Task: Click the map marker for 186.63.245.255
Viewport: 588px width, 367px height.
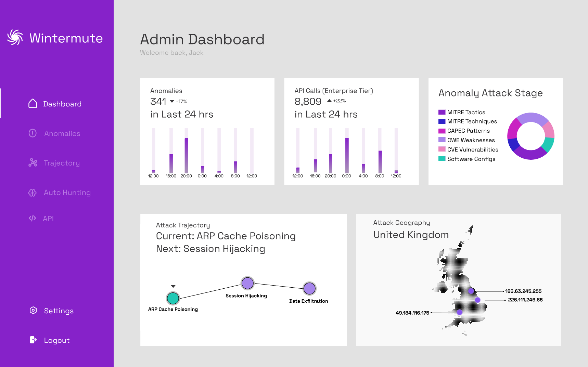Action: pos(471,291)
